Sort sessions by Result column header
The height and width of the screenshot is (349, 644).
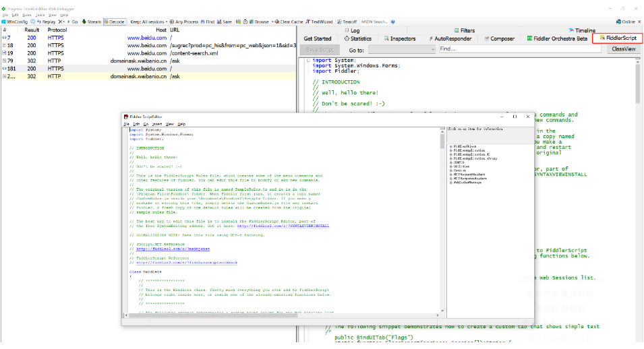pyautogui.click(x=32, y=30)
